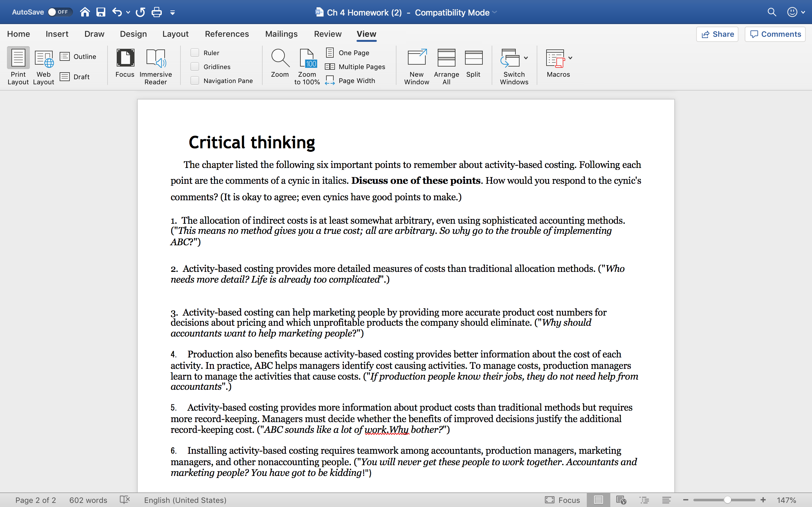Viewport: 812px width, 507px height.
Task: Toggle the AutoSave switch
Action: [x=59, y=12]
